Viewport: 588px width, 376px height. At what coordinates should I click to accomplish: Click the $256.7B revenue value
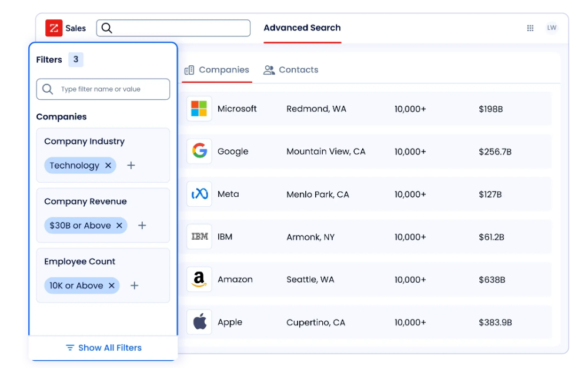click(495, 152)
